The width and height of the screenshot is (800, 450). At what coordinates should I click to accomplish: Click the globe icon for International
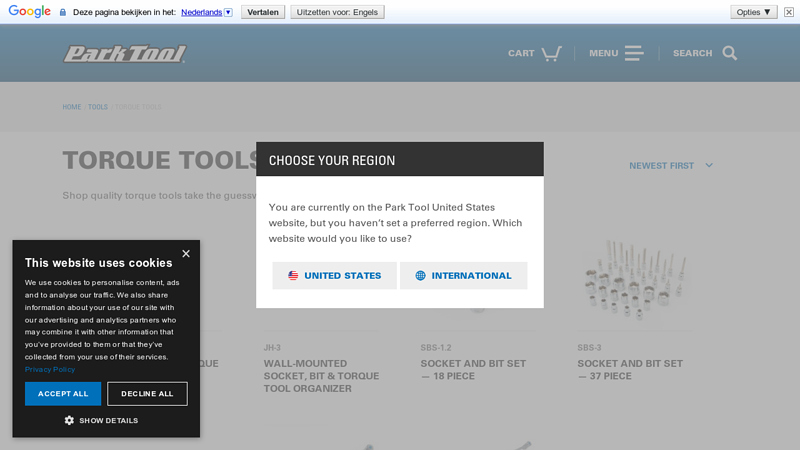(x=420, y=276)
